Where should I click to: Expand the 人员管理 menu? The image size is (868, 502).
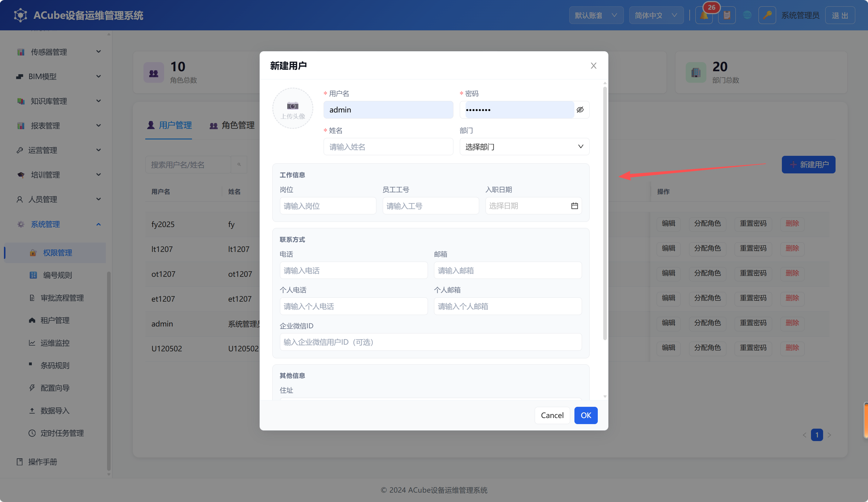coord(55,199)
